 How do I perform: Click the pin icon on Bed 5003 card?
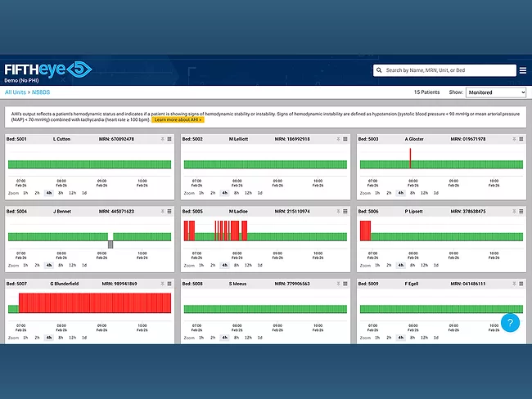pos(514,139)
